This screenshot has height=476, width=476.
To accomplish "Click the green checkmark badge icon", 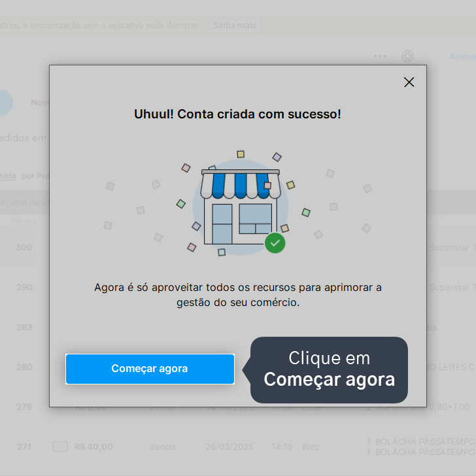I will point(275,243).
